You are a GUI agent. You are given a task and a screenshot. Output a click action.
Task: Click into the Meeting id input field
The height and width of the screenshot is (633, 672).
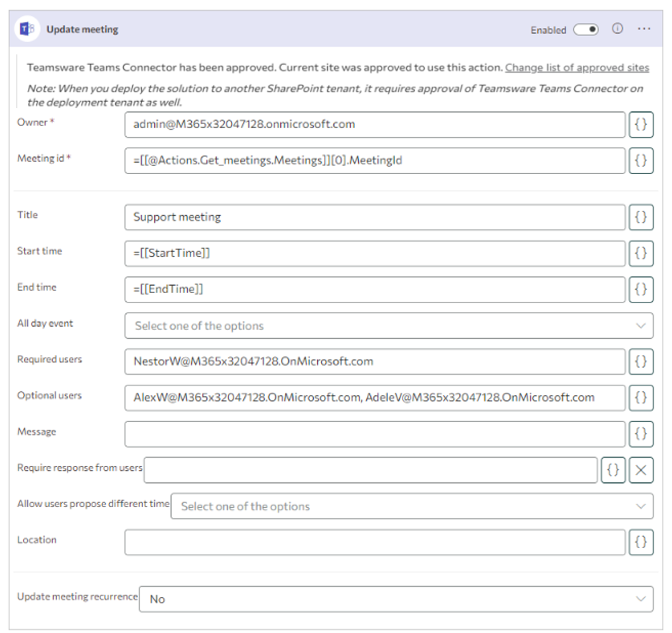(x=375, y=161)
